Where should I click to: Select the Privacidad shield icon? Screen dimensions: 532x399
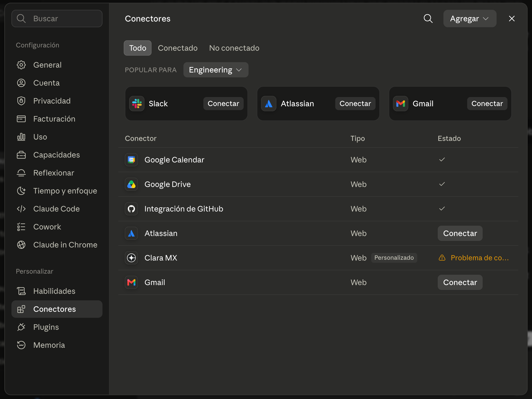21,101
